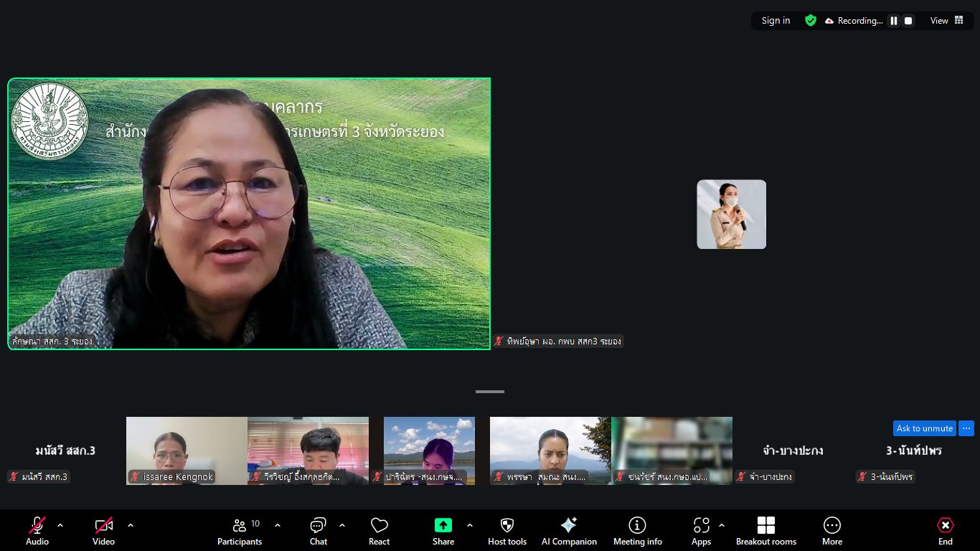Open the More options menu
The height and width of the screenshot is (551, 980).
[831, 531]
